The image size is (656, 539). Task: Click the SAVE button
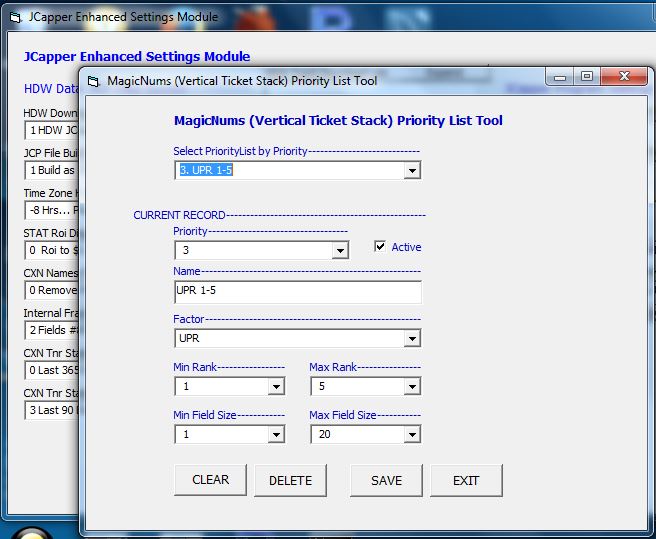[386, 480]
